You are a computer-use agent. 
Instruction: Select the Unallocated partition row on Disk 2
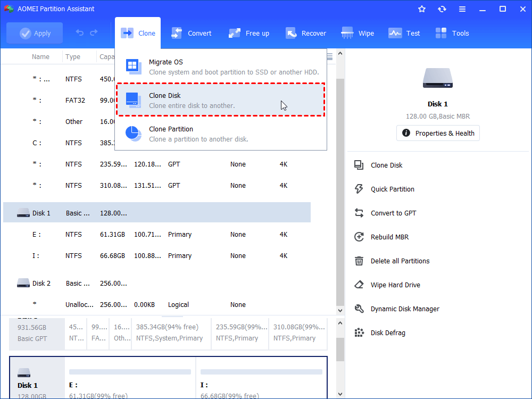click(157, 305)
